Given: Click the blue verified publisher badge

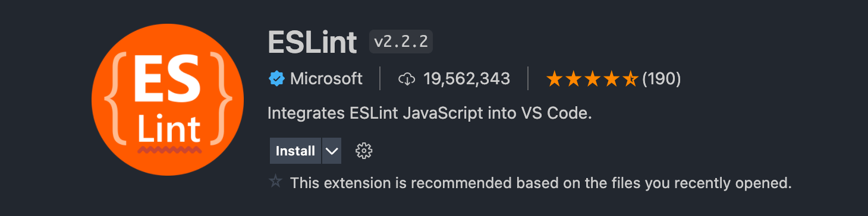Looking at the screenshot, I should [276, 78].
